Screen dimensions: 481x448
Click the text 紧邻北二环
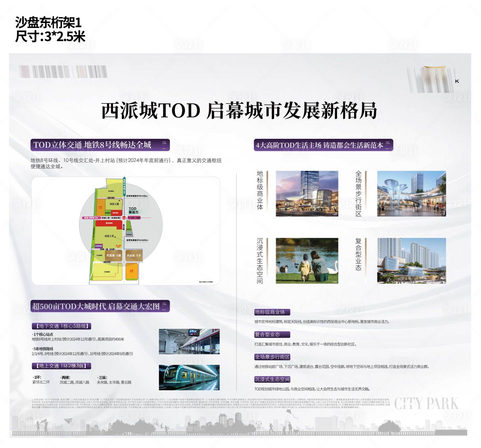41,382
